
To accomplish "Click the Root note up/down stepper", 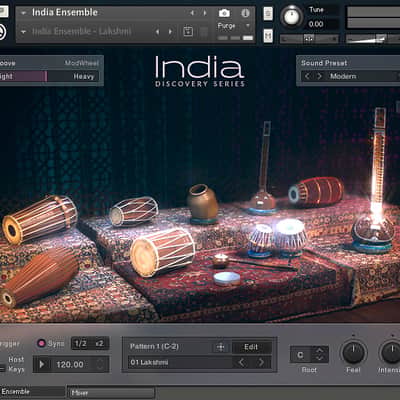I will click(x=319, y=354).
